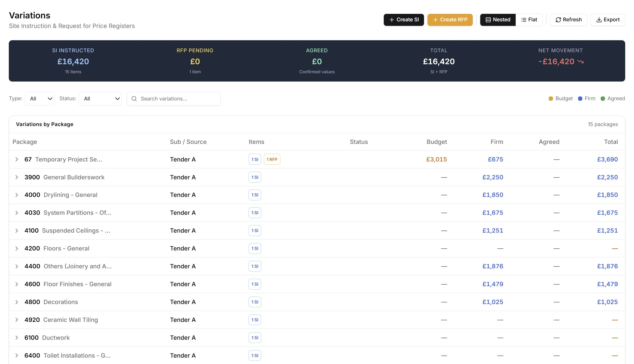
Task: Click the 1 SI badge for Decorations
Action: click(x=255, y=302)
